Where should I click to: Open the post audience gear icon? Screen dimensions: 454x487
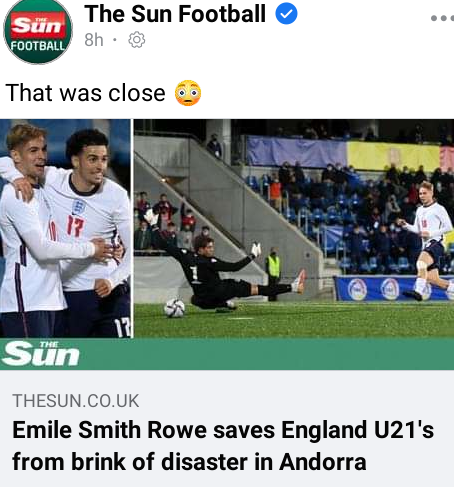tap(137, 40)
